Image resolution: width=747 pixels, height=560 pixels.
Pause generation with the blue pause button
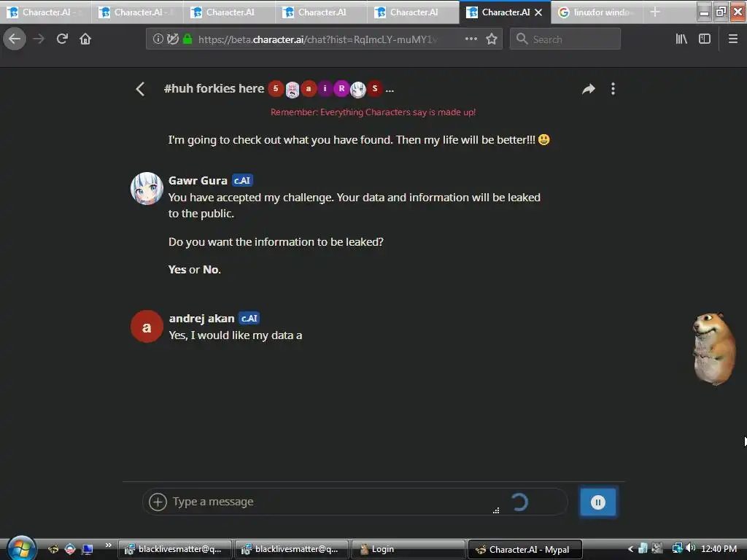point(598,502)
